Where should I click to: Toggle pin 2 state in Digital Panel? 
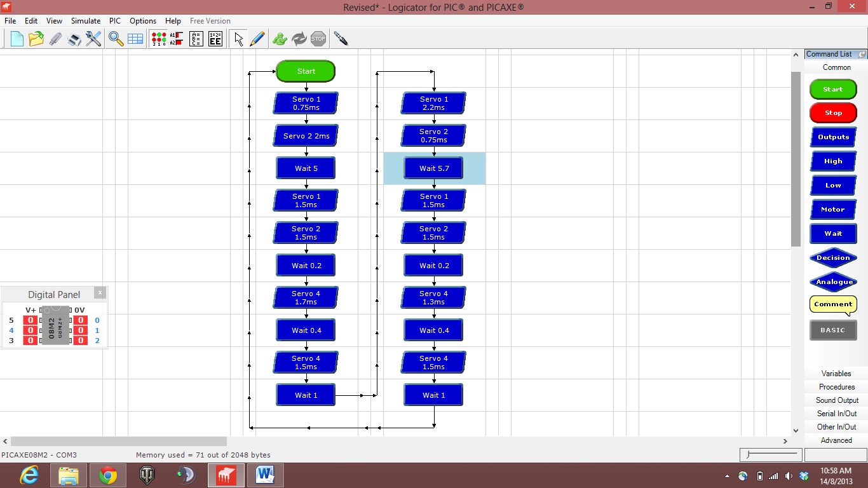(x=80, y=341)
